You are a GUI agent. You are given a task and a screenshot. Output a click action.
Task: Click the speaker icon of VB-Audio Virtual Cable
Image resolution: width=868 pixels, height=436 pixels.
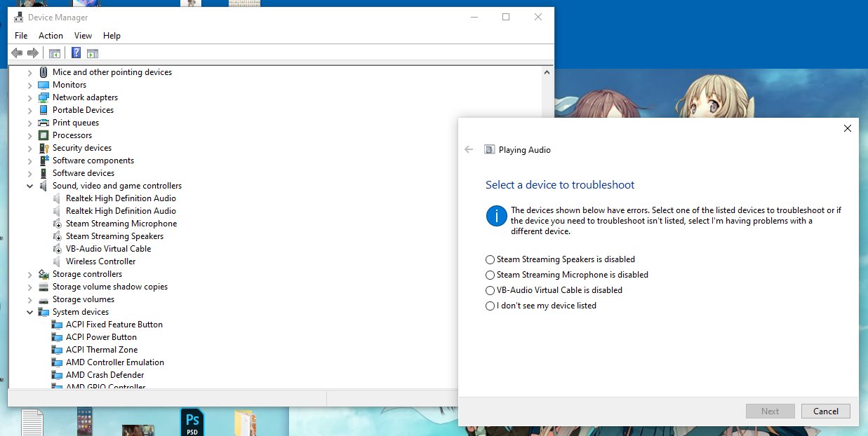58,249
